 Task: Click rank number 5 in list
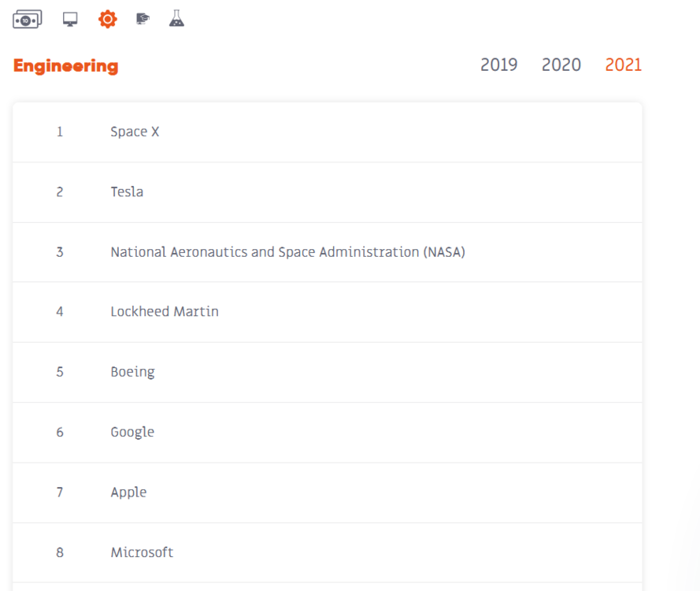[x=60, y=372]
